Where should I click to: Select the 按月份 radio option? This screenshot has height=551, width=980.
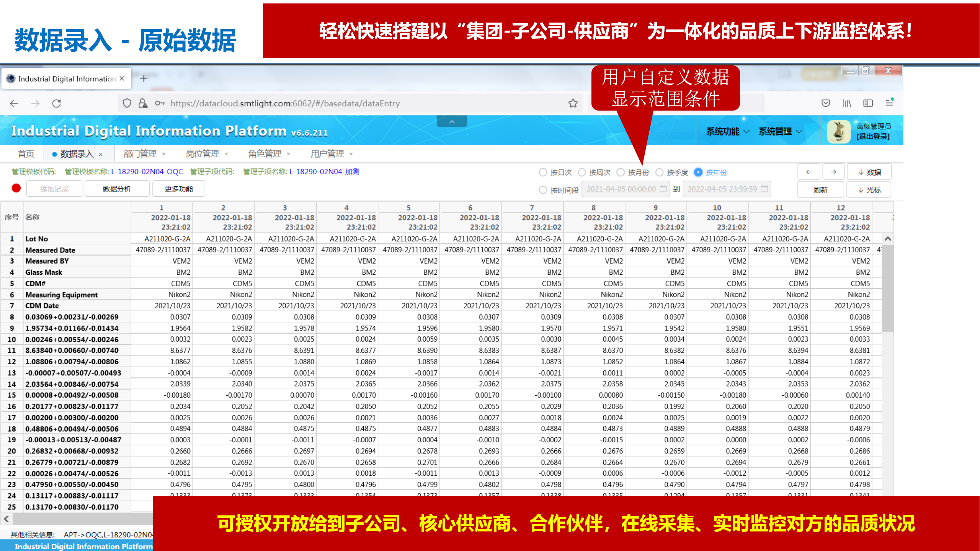click(621, 173)
